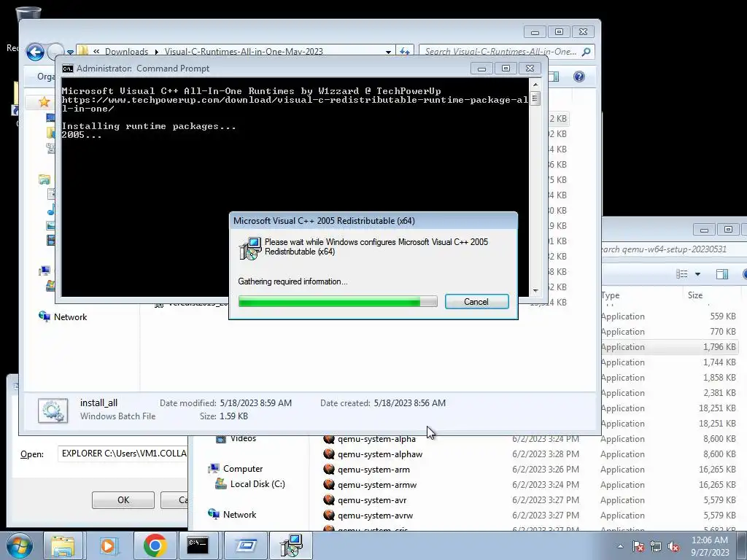Viewport: 747px width, 560px height.
Task: Click installer package icon in Visual C++ dialog
Action: click(x=250, y=249)
